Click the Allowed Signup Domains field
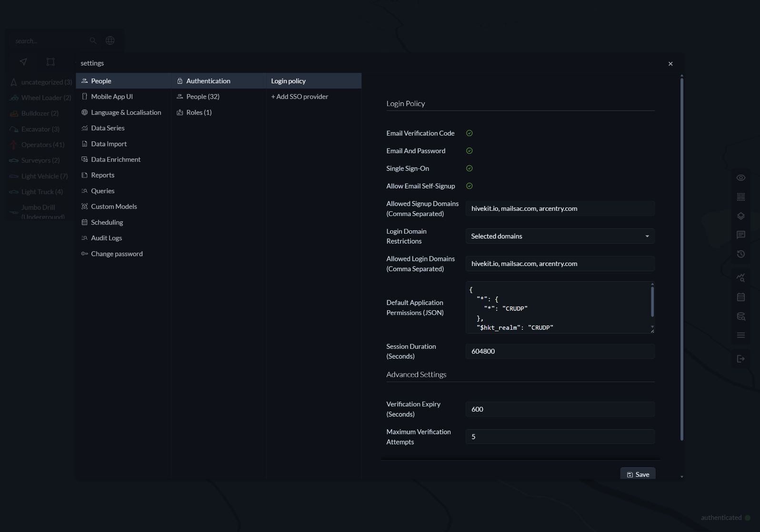The width and height of the screenshot is (760, 532). point(560,208)
